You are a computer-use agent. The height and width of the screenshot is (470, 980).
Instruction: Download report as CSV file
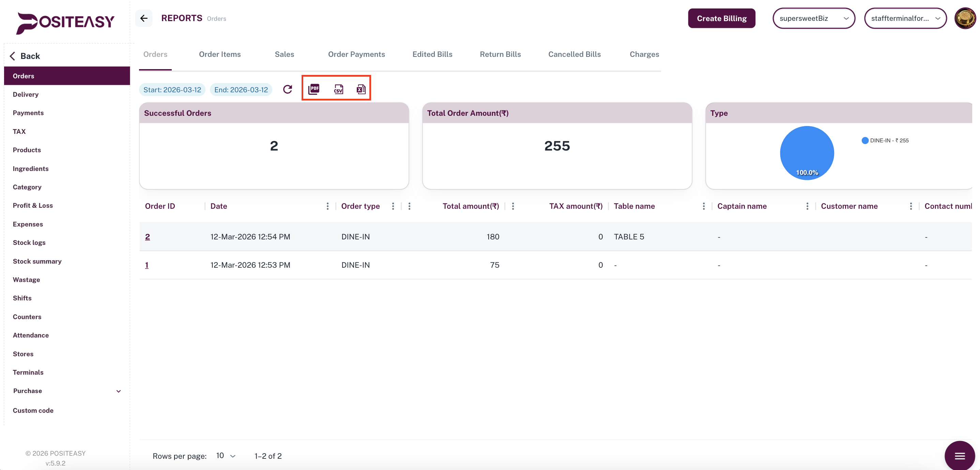(338, 89)
